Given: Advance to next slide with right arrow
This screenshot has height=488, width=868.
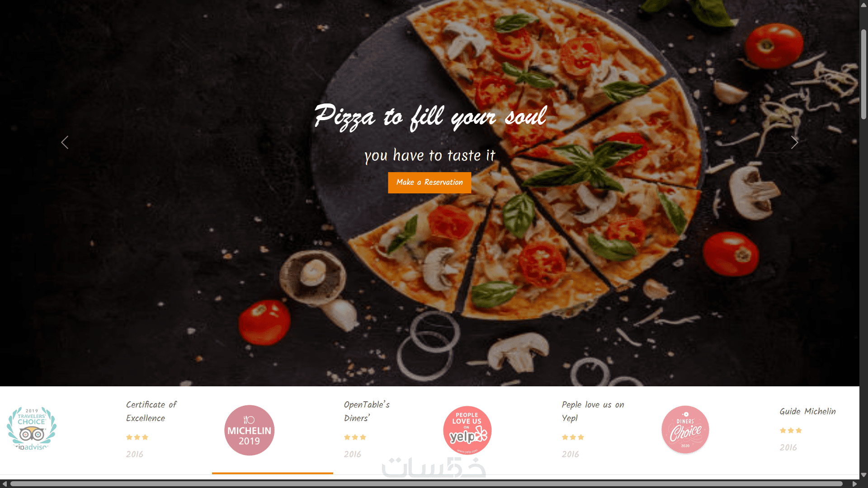Looking at the screenshot, I should coord(794,142).
